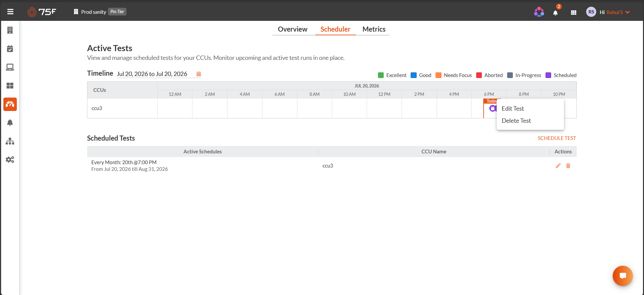This screenshot has height=295, width=644.
Task: Click the In-Progress gray legend swatch
Action: [x=510, y=75]
